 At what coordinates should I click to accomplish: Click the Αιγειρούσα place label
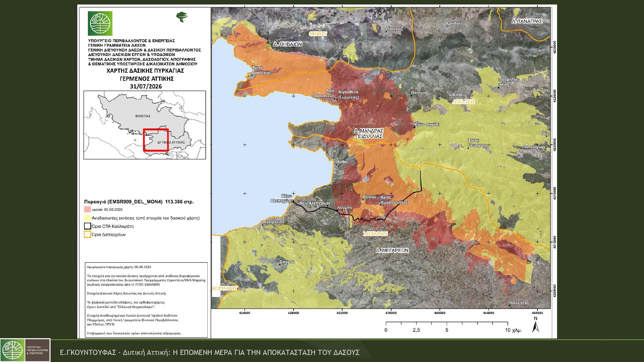(274, 222)
